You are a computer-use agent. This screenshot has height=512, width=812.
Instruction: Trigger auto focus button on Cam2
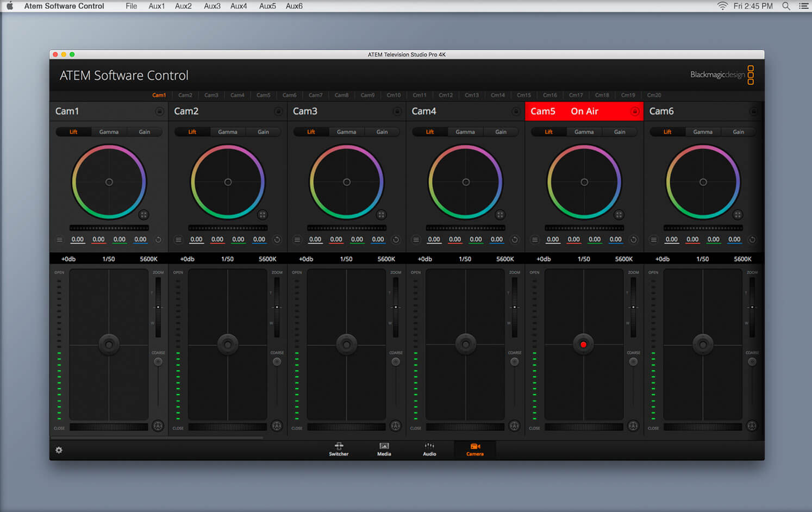[277, 426]
